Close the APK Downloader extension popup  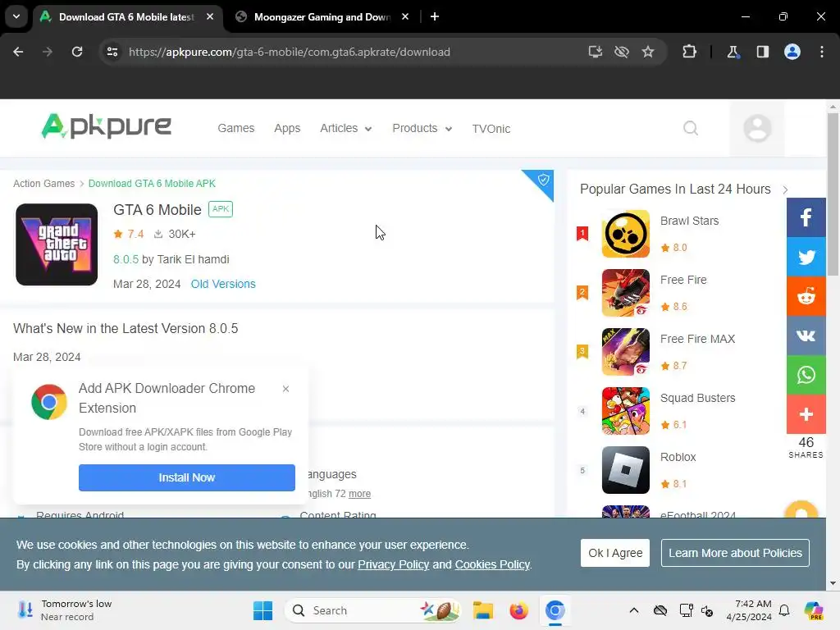tap(285, 389)
